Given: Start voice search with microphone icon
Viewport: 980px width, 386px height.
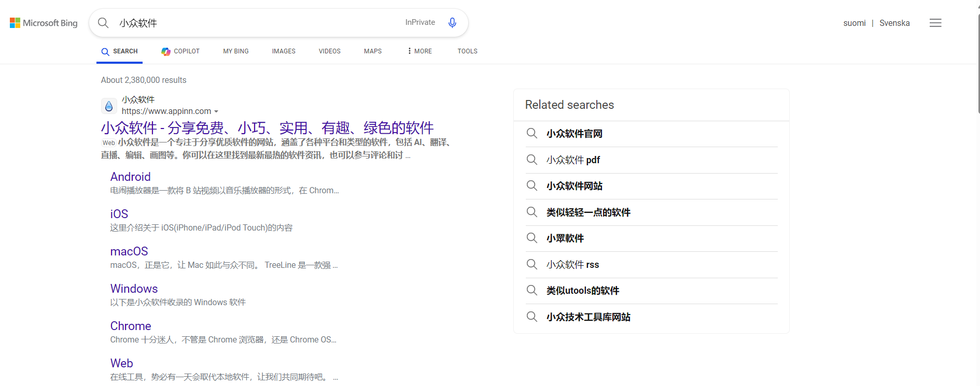Looking at the screenshot, I should [x=452, y=23].
